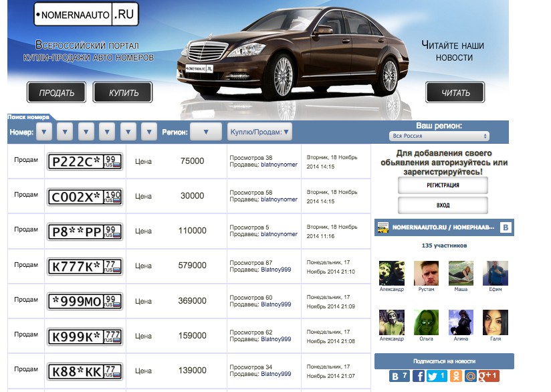Click the P222C* 99 license plate
This screenshot has width=551, height=392.
85,162
